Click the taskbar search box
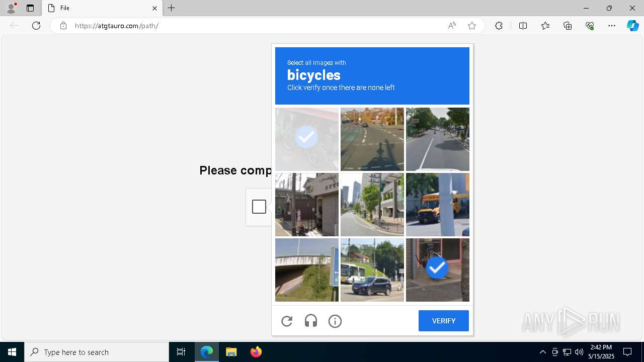 [x=97, y=352]
